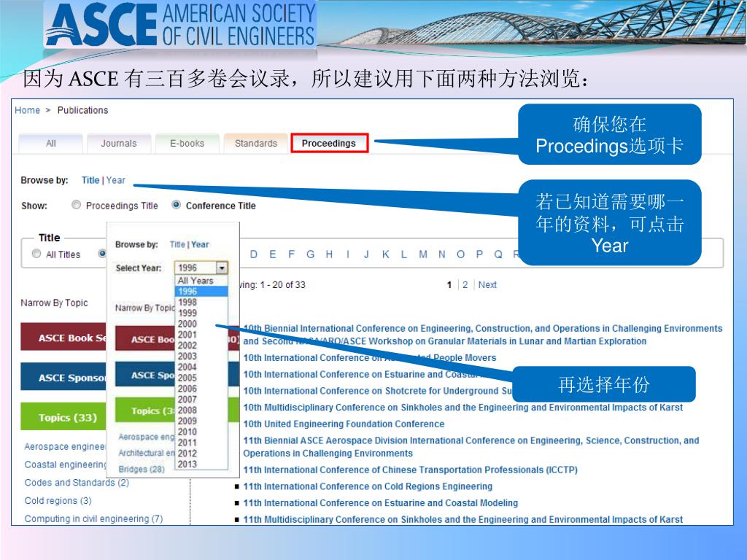Open 11th Biennial ASCE Aerospace Division conference link

[471, 447]
